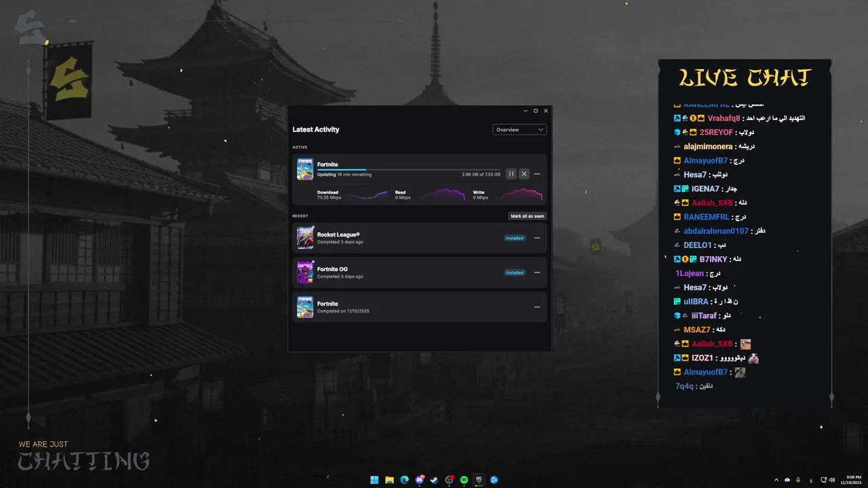Open the Windows Start menu
This screenshot has width=868, height=488.
[x=374, y=480]
